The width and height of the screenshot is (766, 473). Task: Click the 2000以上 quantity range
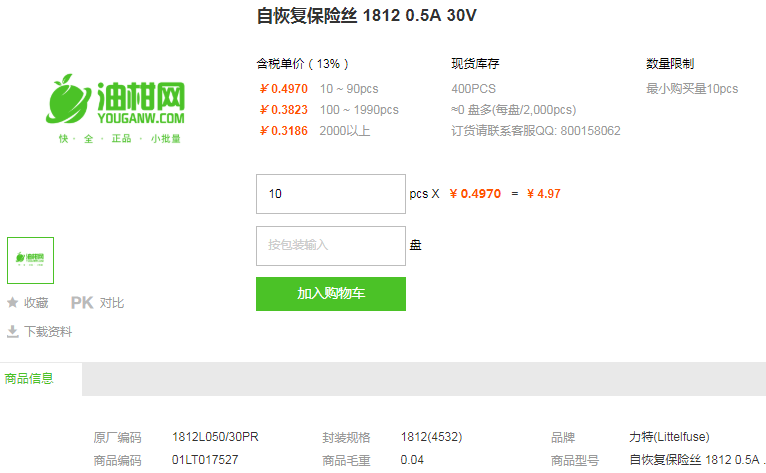tap(345, 131)
